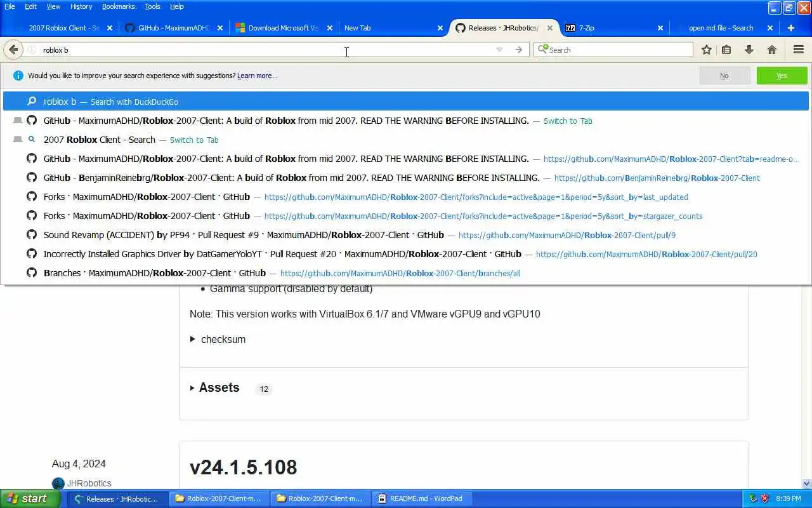Screen dimensions: 812x508
Task: Go to home page icon
Action: click(x=772, y=50)
